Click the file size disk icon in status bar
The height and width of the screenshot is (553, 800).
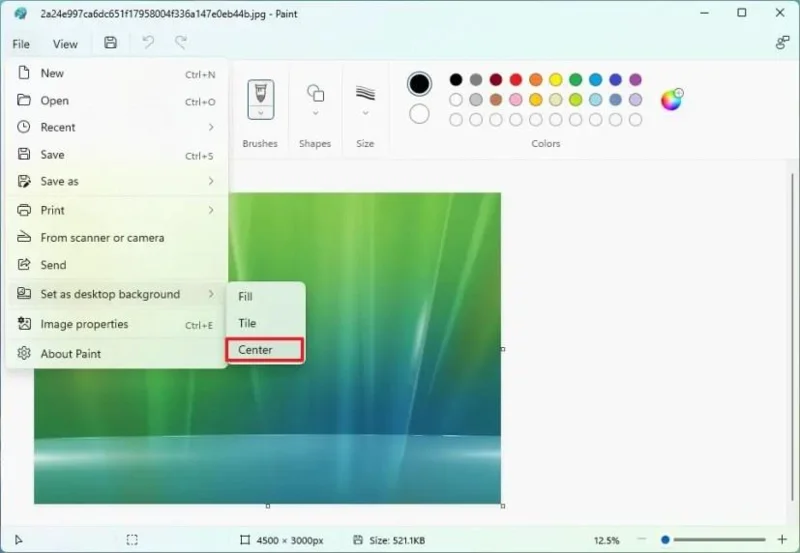(x=358, y=540)
